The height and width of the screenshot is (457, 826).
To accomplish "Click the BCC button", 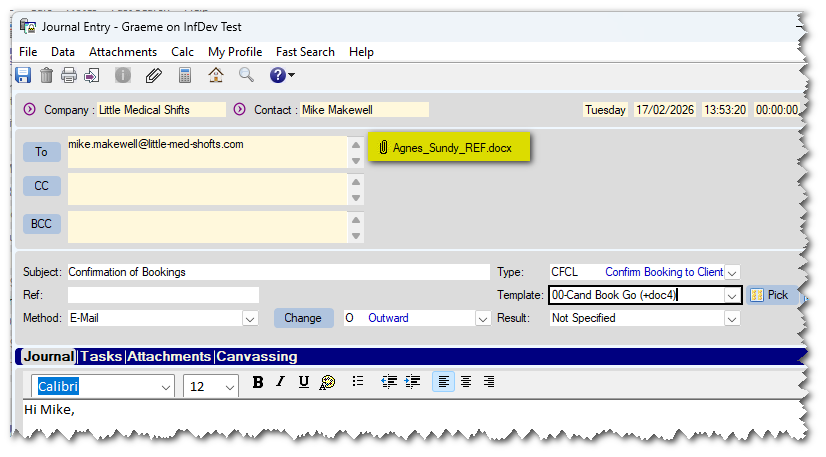I will [x=42, y=224].
